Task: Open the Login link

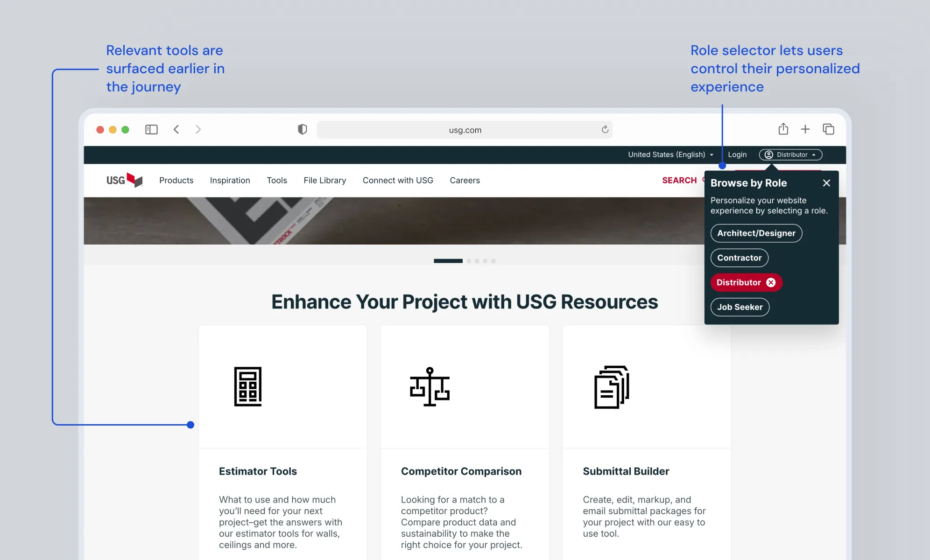Action: pyautogui.click(x=737, y=154)
